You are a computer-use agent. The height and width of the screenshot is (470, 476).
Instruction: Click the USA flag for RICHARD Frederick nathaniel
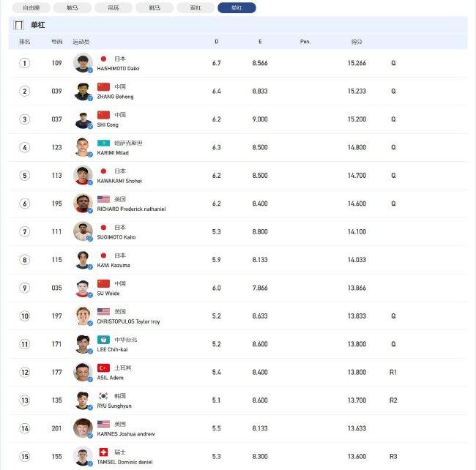coord(103,199)
